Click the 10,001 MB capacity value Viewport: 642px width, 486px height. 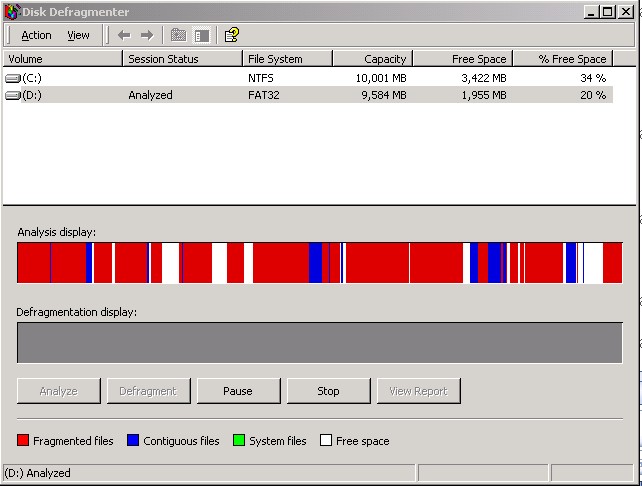(x=381, y=78)
